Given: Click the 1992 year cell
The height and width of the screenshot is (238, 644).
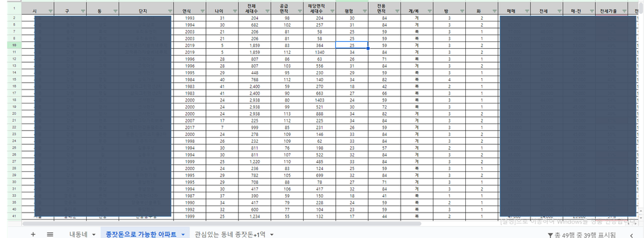Looking at the screenshot, I should (190, 209).
